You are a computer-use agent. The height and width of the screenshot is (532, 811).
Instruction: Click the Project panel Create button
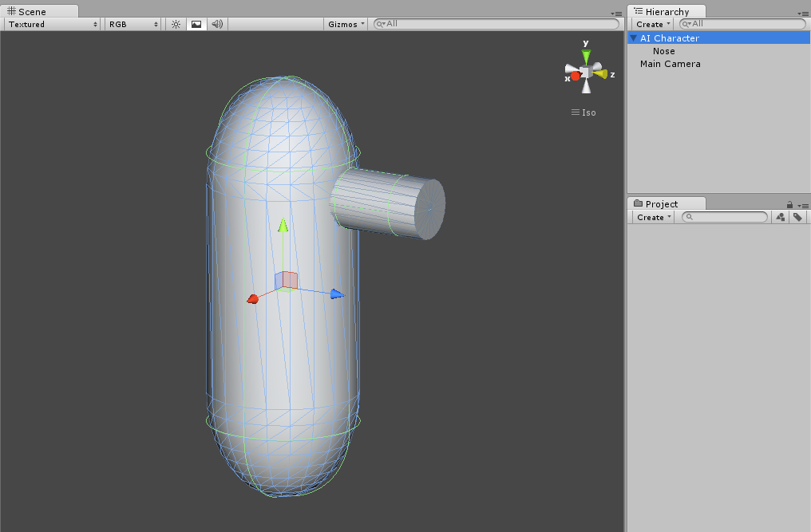point(654,217)
